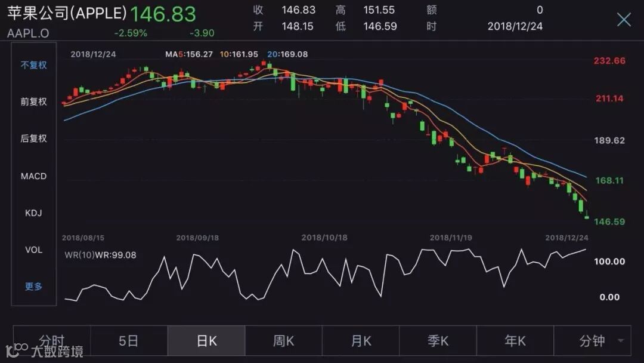Click the WR(10)WR:99.08 indicator label

click(x=100, y=255)
